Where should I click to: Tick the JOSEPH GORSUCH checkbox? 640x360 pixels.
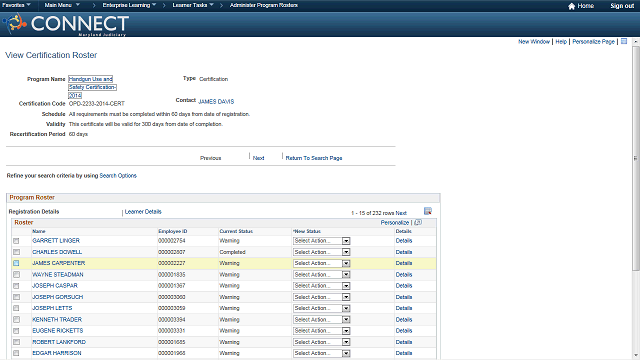point(16,297)
